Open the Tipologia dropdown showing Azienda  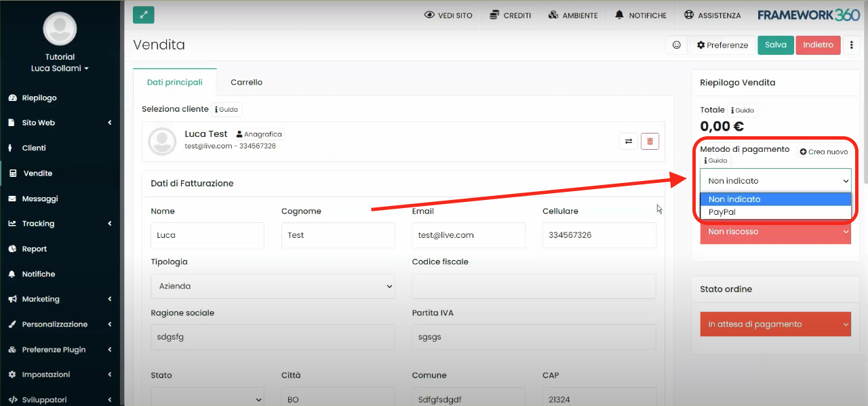pos(272,286)
